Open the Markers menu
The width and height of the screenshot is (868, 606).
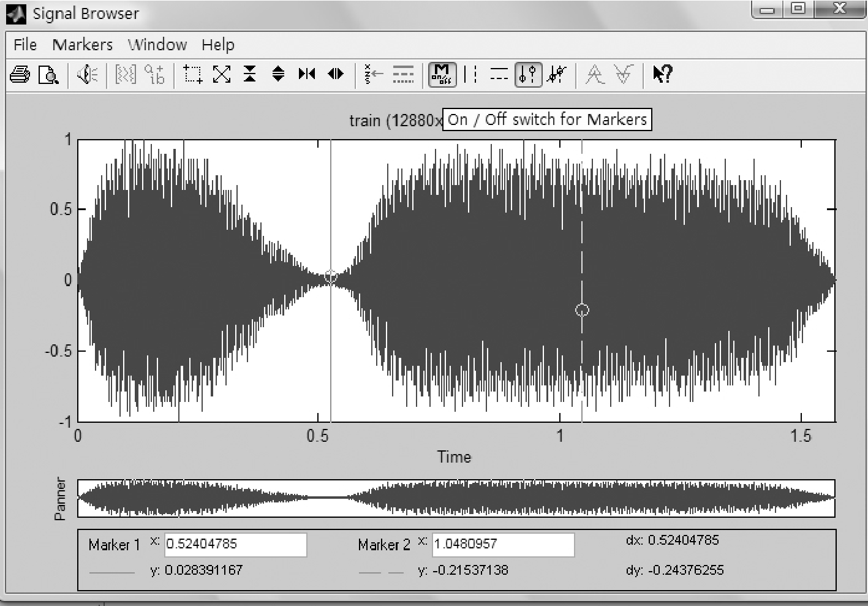(83, 45)
